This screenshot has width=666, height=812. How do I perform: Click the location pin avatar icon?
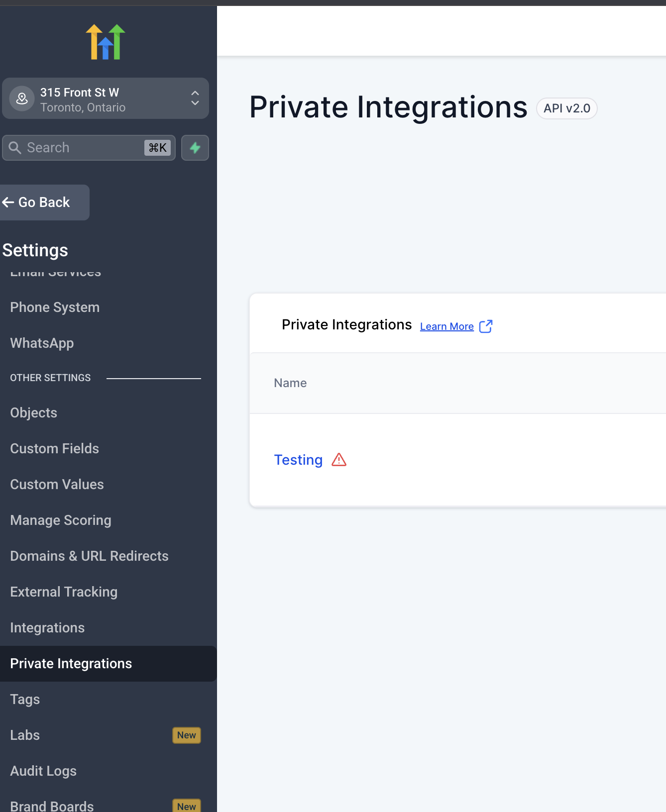pyautogui.click(x=22, y=99)
